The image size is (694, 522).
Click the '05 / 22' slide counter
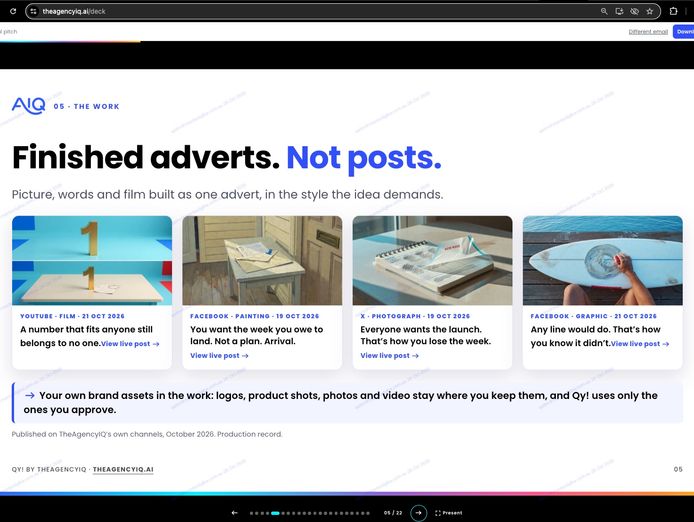click(x=393, y=513)
